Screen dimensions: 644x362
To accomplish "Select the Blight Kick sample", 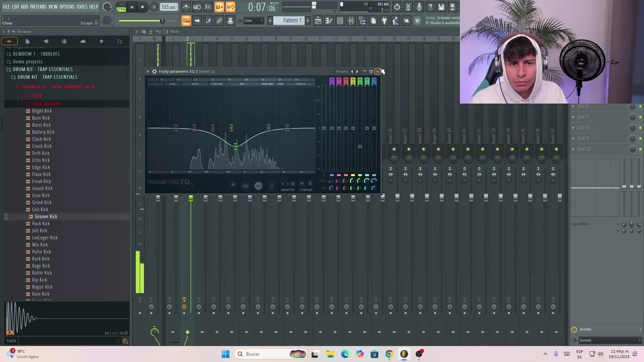I will (42, 111).
